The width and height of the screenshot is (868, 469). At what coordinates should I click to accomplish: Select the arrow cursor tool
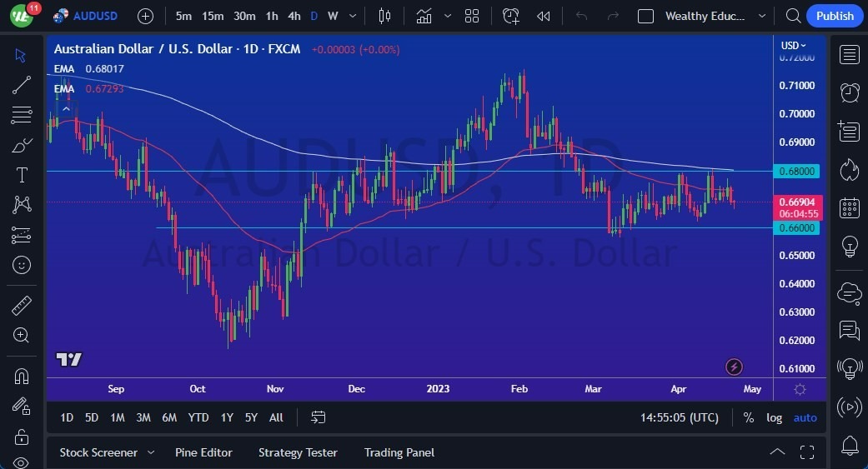21,55
